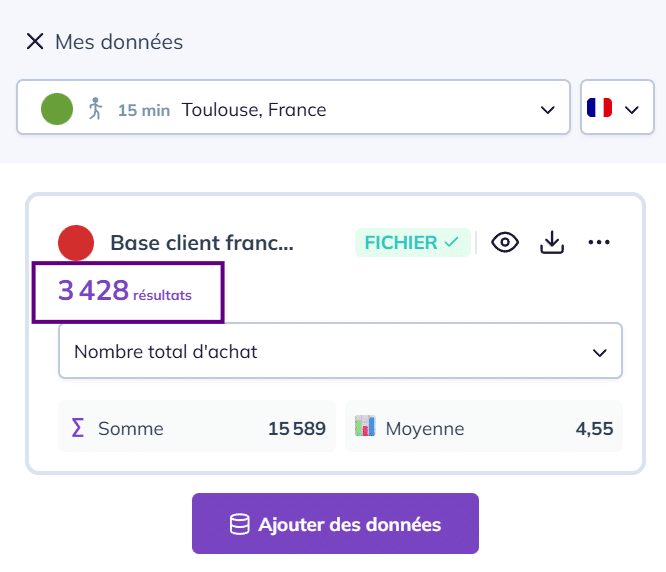
Task: Click the Moyenne 4,55 statistic tile
Action: (484, 428)
